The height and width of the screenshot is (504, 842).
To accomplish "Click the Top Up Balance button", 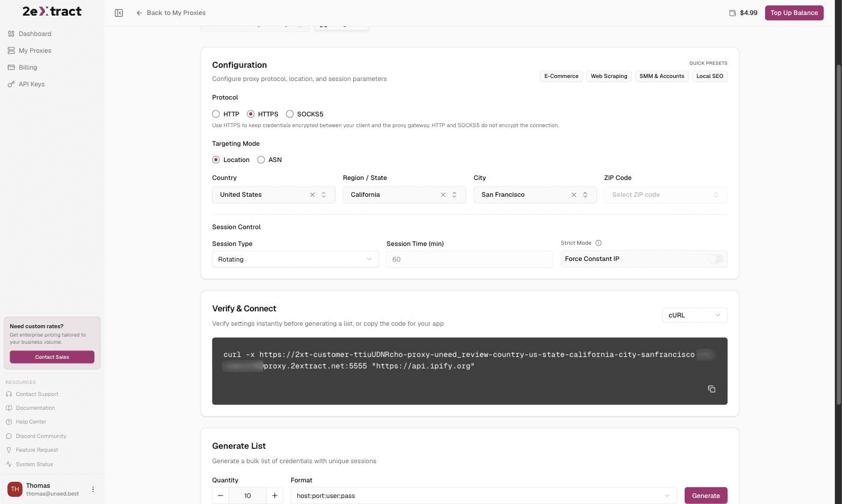I will [x=794, y=13].
